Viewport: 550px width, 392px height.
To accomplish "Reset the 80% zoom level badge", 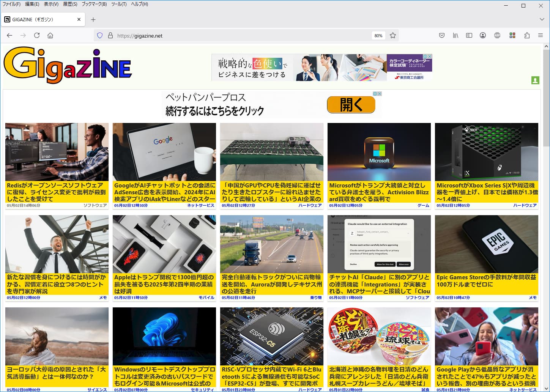I will 378,36.
